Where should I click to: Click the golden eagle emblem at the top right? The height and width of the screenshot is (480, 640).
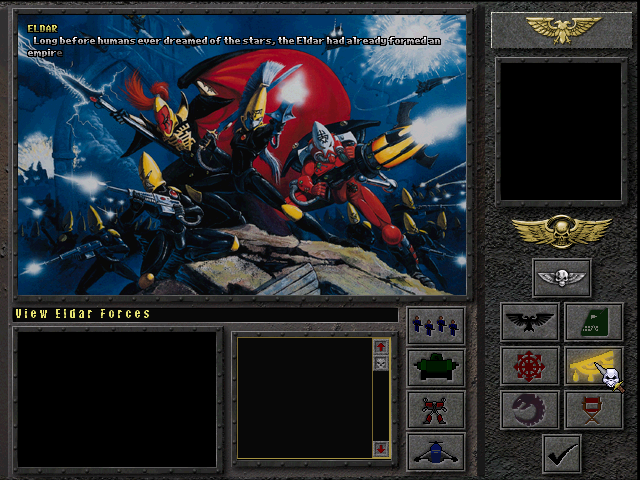[x=562, y=30]
